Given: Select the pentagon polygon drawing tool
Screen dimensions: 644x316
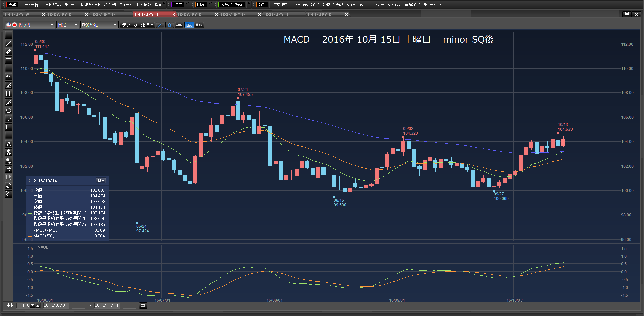Looking at the screenshot, I should click(9, 110).
